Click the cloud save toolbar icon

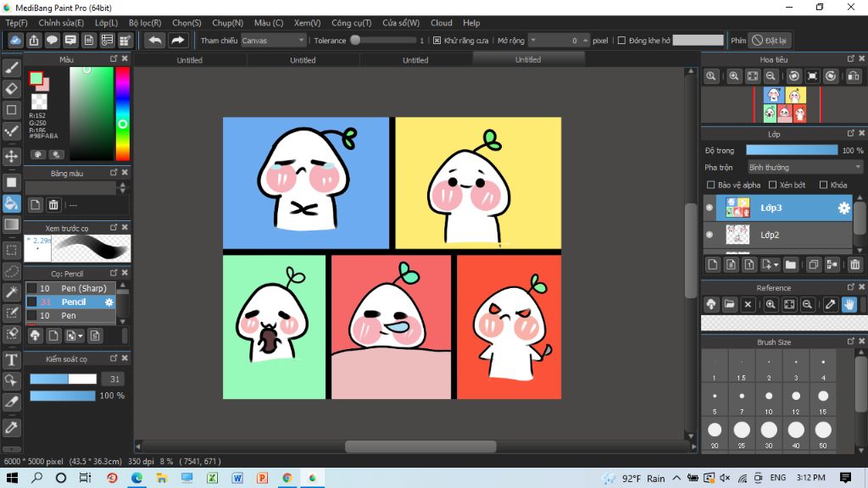pos(15,41)
